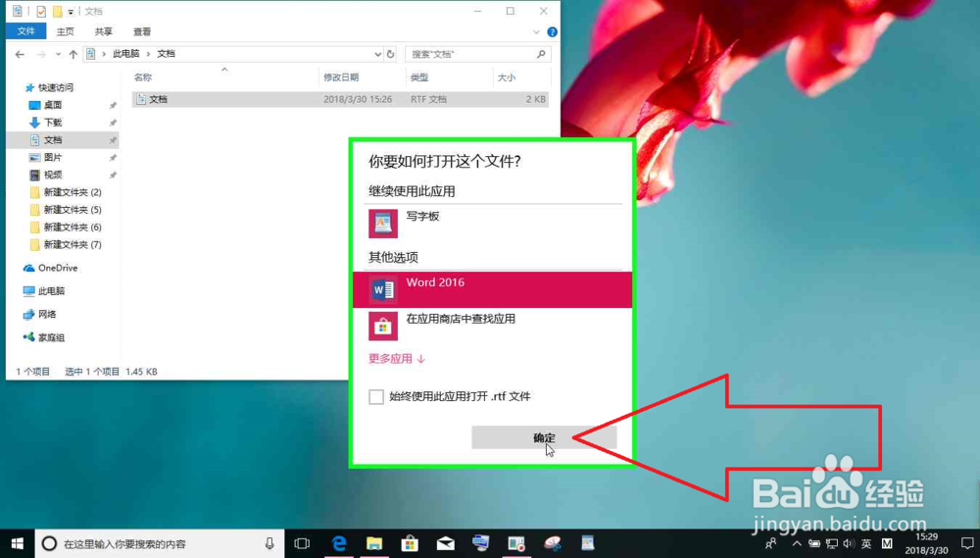Viewport: 980px width, 558px height.
Task: Open recent locations dropdown arrow
Action: (x=58, y=54)
